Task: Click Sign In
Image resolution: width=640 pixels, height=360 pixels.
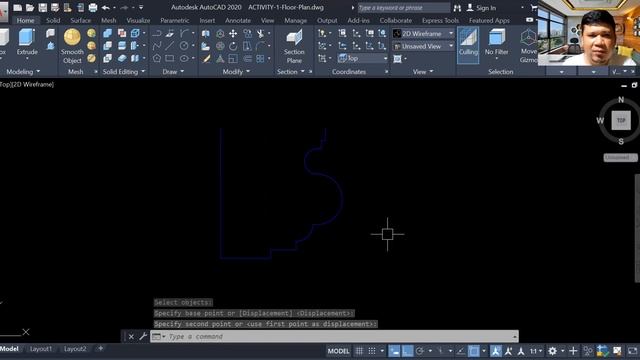Action: (x=482, y=7)
